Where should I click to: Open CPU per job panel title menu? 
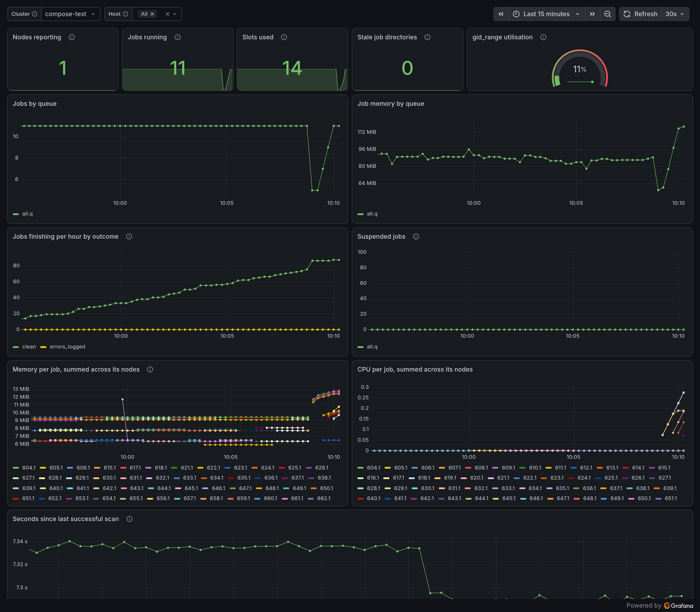[x=415, y=370]
